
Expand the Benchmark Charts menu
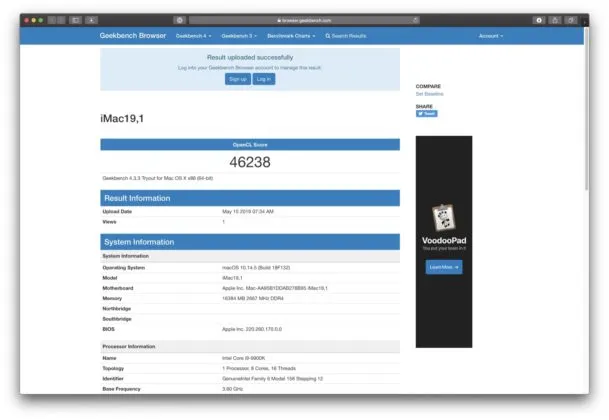(291, 36)
